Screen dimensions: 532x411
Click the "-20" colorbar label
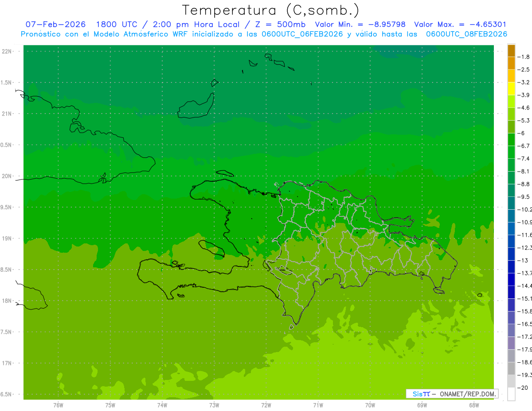coord(523,388)
